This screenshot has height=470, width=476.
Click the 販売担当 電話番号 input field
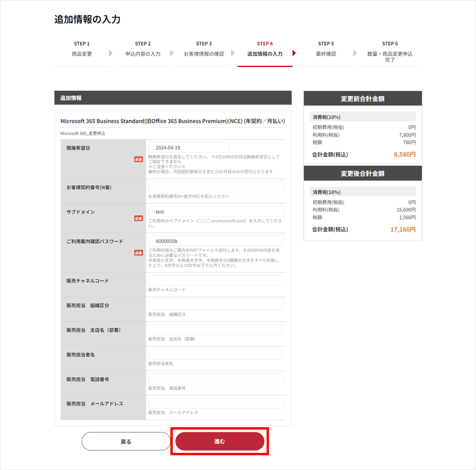coord(216,378)
